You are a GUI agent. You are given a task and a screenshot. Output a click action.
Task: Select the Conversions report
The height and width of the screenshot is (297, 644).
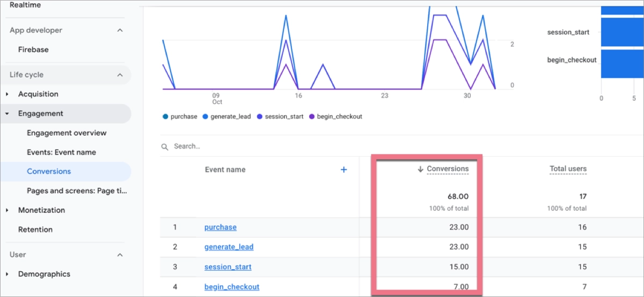pyautogui.click(x=49, y=172)
